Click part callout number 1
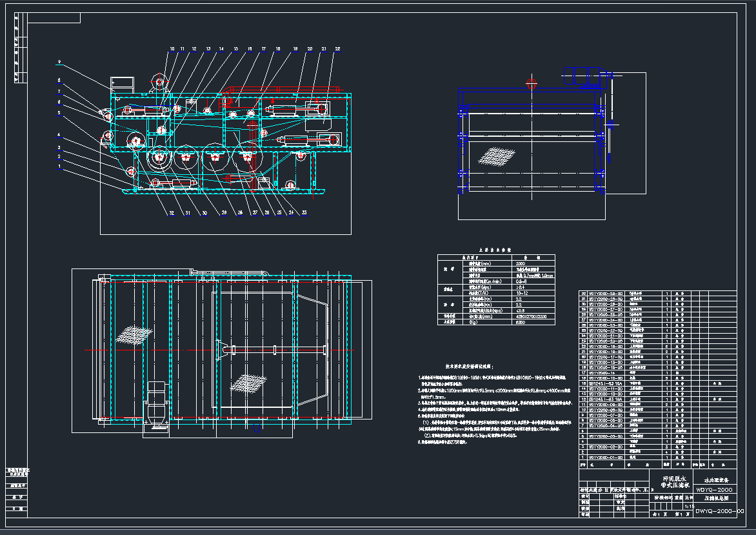The width and height of the screenshot is (756, 535). click(59, 167)
